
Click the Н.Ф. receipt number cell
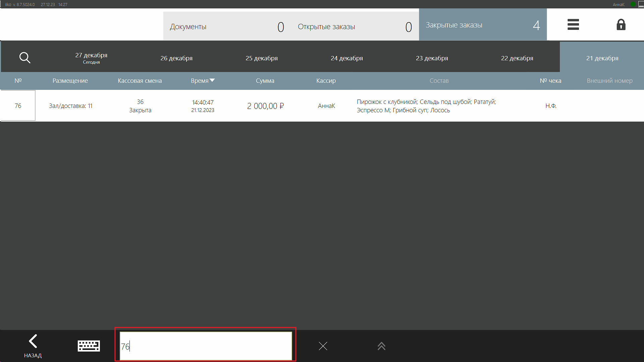point(551,106)
